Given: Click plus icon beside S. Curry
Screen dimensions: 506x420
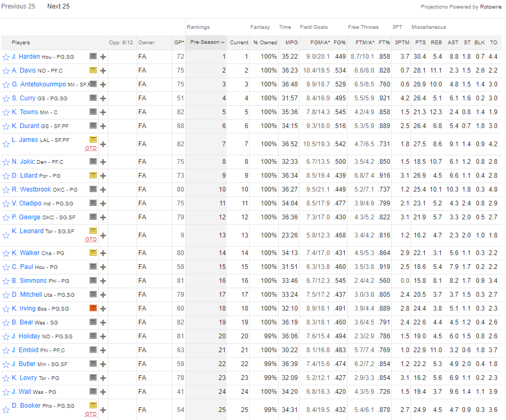Looking at the screenshot, I should pos(103,98).
